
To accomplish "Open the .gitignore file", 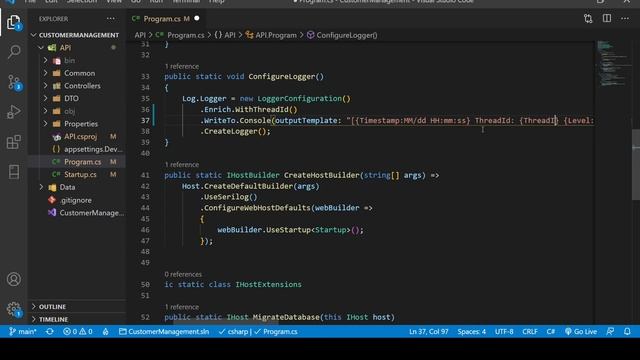I will [x=77, y=200].
